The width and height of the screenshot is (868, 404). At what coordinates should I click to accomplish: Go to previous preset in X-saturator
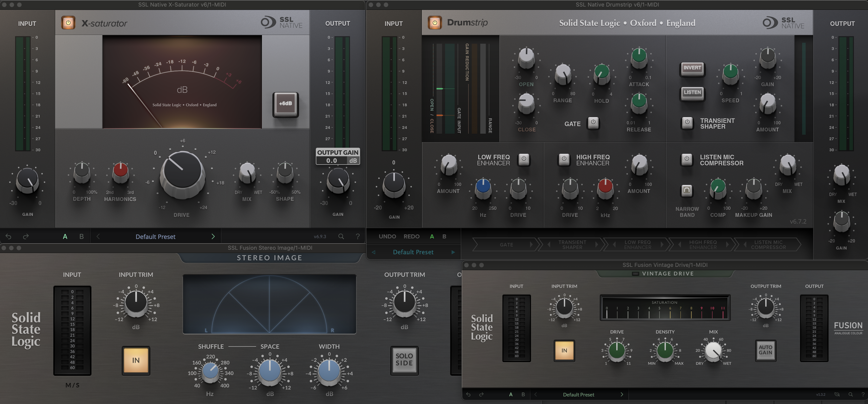(x=98, y=237)
